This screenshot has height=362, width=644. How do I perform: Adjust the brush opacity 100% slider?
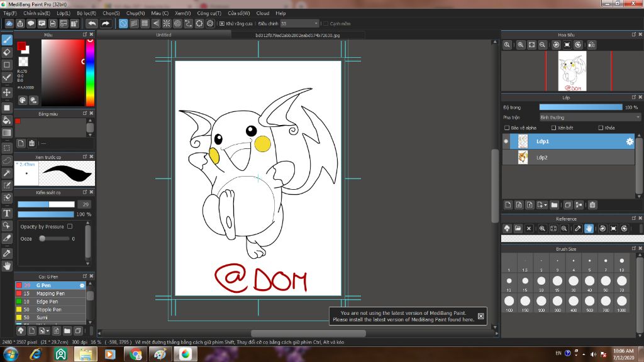(46, 214)
